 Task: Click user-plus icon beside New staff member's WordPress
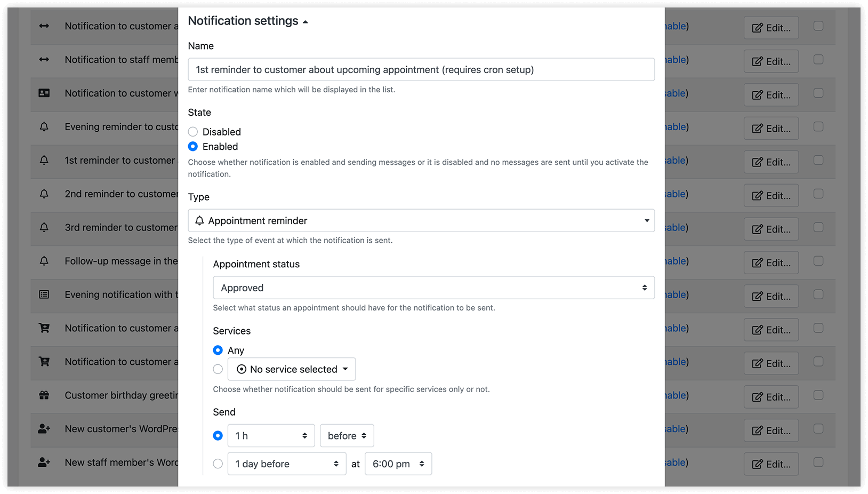[x=44, y=463]
